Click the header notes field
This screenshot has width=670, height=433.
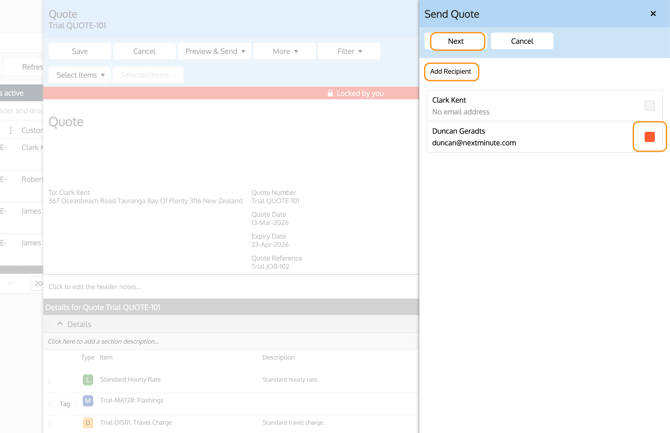click(231, 286)
